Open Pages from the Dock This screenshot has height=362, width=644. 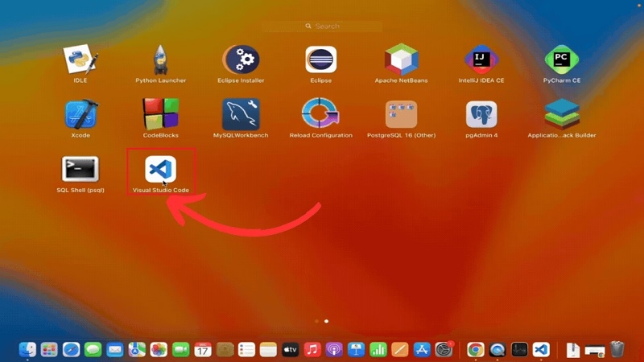coord(399,350)
